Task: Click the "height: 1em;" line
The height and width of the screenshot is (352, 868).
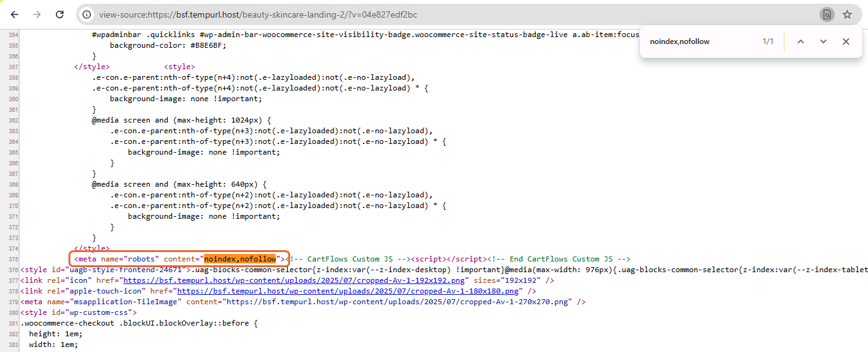Action: [x=56, y=334]
